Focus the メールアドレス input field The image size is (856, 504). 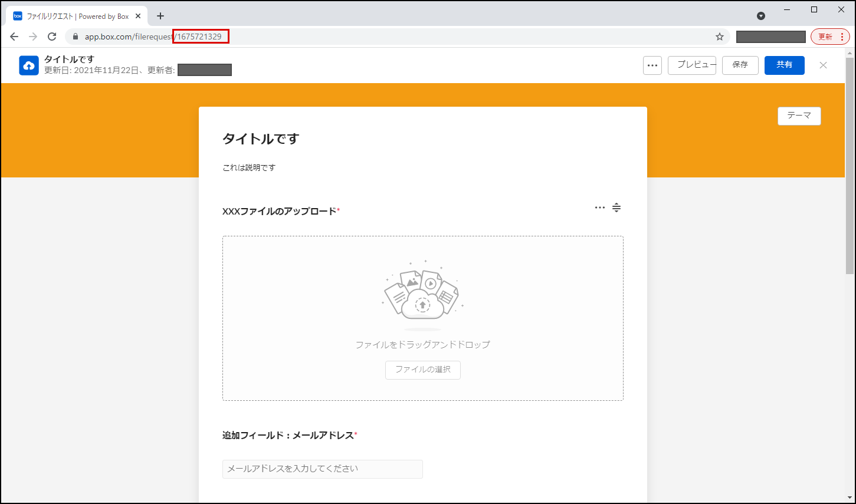pyautogui.click(x=323, y=469)
